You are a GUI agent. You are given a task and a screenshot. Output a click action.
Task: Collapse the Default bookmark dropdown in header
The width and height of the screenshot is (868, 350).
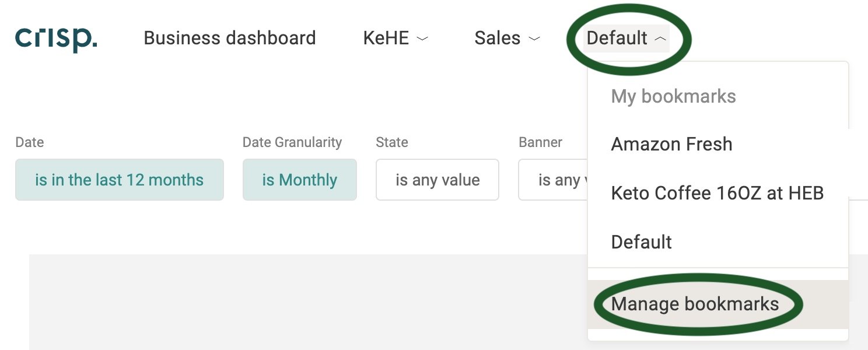click(x=626, y=38)
